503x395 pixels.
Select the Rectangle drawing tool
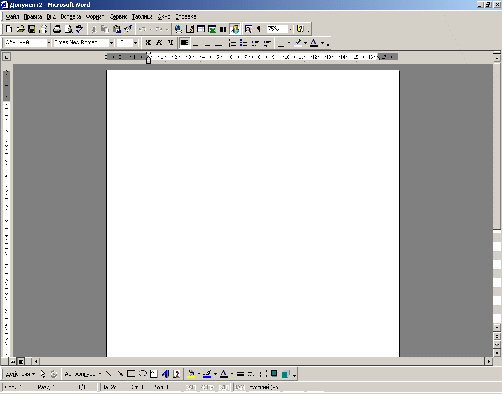pos(131,374)
